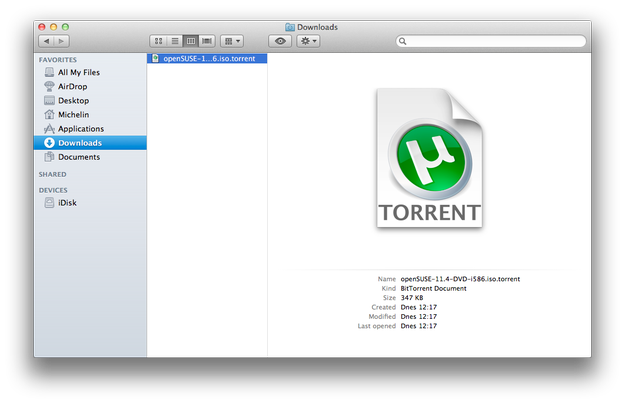The height and width of the screenshot is (404, 625).
Task: Switch to Cover Flow view
Action: (207, 41)
